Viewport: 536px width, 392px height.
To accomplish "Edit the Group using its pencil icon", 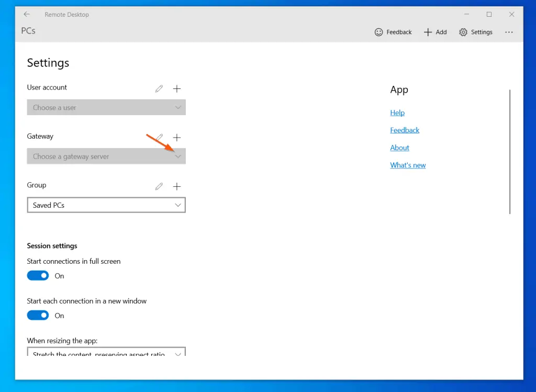I will point(159,186).
